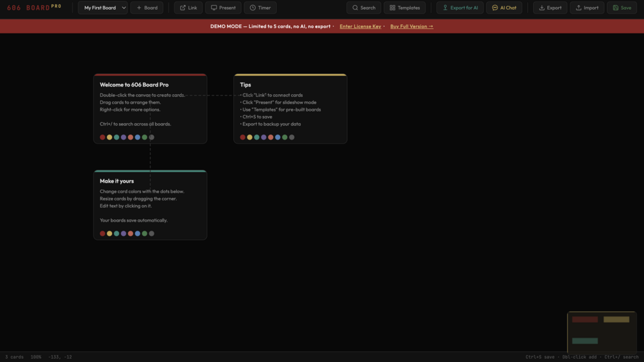644x362 pixels.
Task: Click 'Resize cards by dragging the corner.' line
Action: tap(138, 199)
